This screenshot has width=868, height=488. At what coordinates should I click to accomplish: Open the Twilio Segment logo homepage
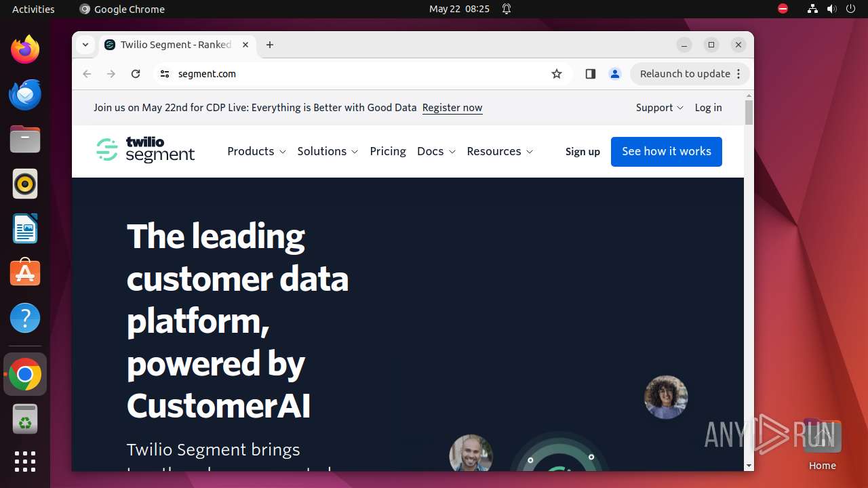[145, 150]
